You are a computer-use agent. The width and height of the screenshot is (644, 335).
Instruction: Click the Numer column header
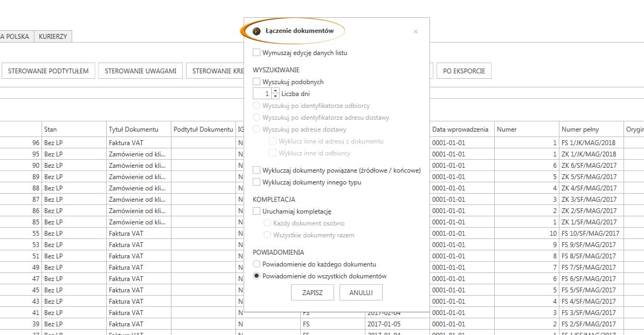point(527,129)
